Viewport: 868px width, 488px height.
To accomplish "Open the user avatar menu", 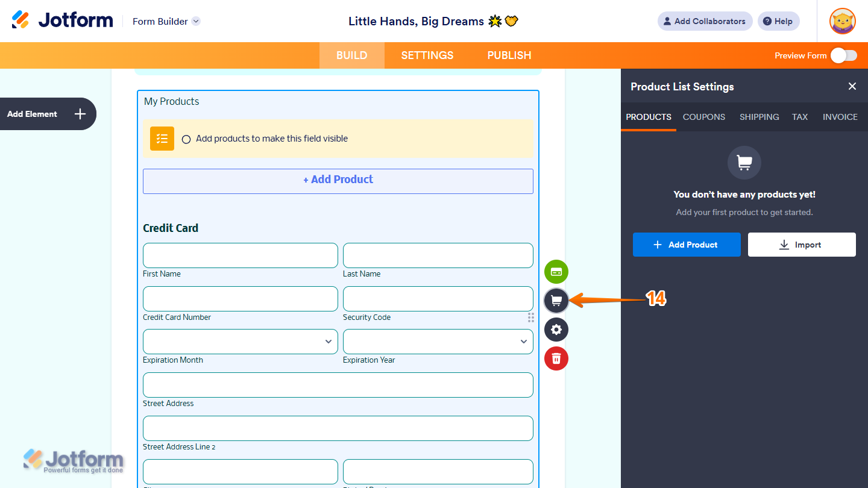I will pyautogui.click(x=842, y=21).
